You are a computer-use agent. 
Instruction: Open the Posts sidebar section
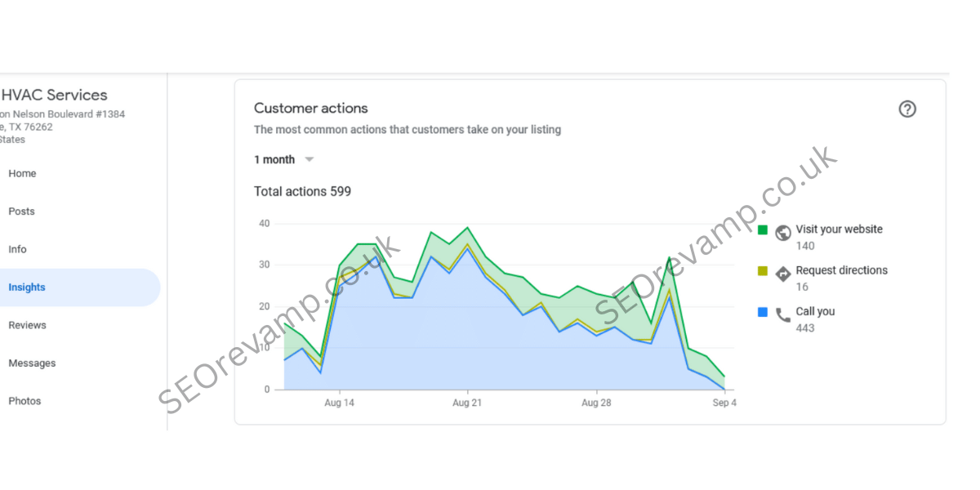tap(21, 212)
